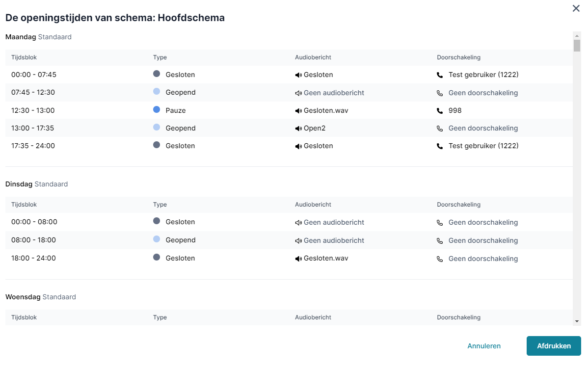This screenshot has width=588, height=366.
Task: Select Monday time block 12:30 - 13:00
Action: 33,110
